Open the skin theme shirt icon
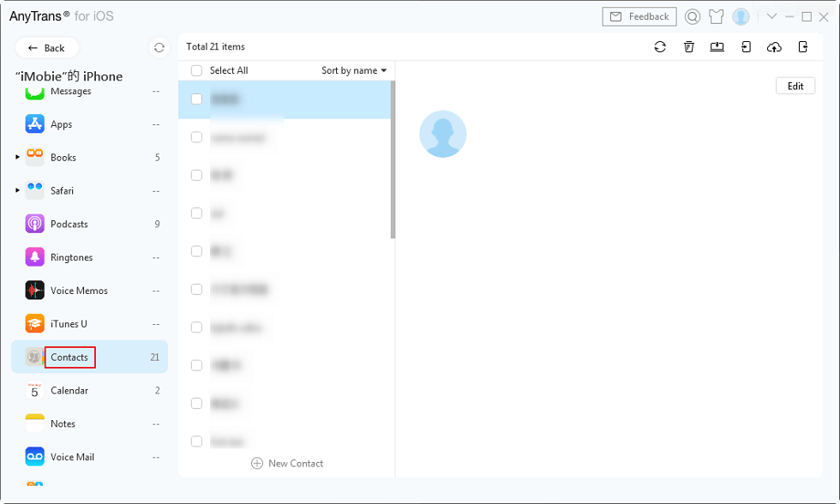 [717, 16]
